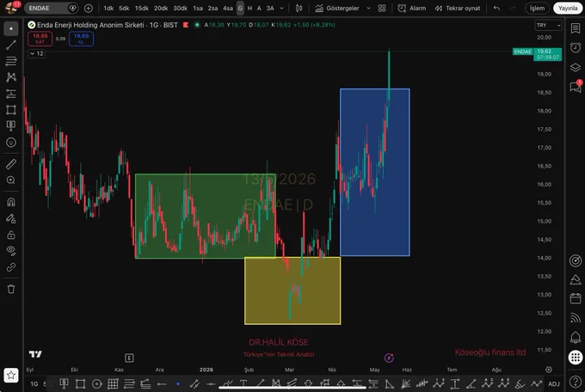585x392 pixels.
Task: Open the Göstergeler indicators menu
Action: (337, 9)
